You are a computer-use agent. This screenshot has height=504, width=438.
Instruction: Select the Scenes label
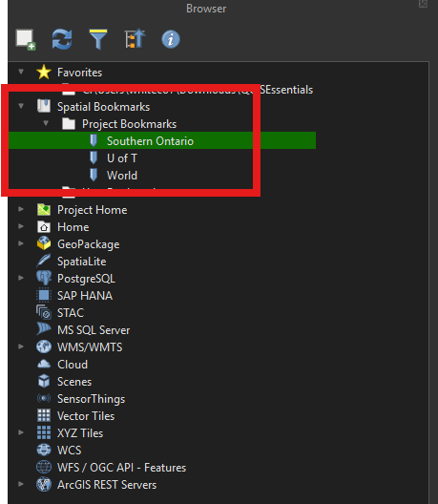74,382
